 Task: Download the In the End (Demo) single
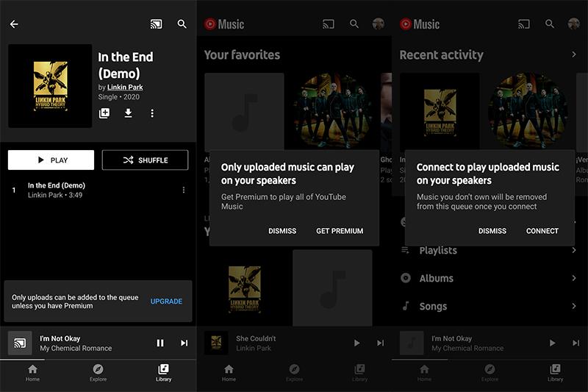point(128,113)
